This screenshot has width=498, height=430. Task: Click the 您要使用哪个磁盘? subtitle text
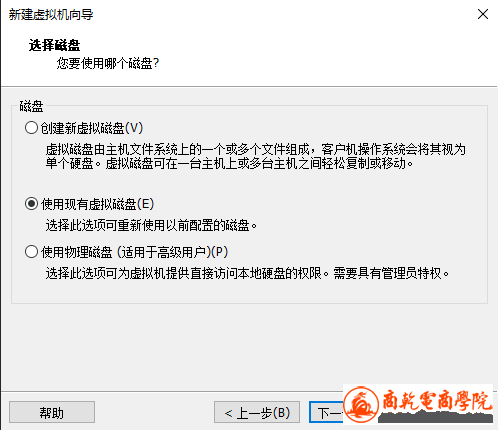108,63
